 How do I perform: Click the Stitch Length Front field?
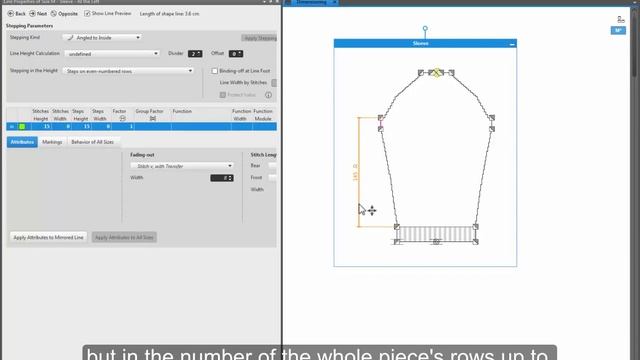[x=272, y=178]
